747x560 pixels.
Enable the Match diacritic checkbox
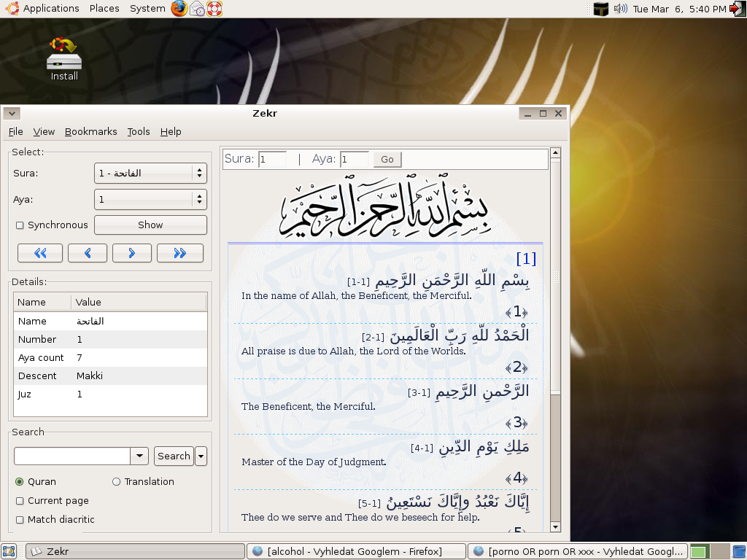coord(20,520)
